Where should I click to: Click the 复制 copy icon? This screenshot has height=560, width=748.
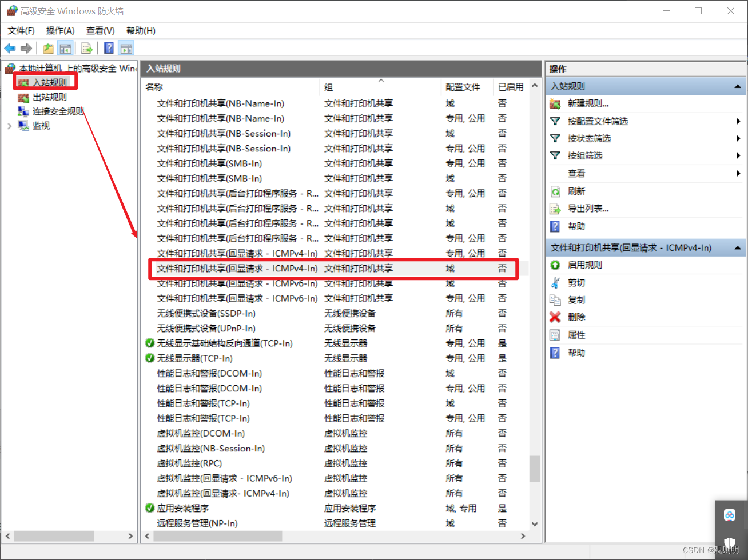pos(555,299)
